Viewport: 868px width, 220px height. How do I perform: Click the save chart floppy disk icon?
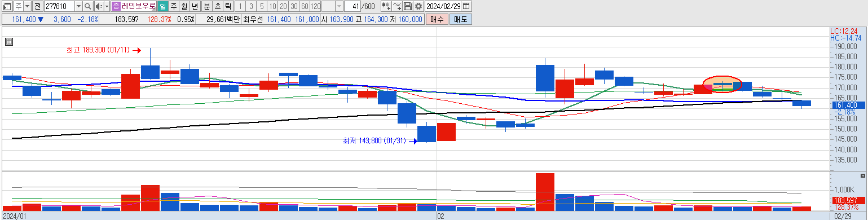click(407, 6)
